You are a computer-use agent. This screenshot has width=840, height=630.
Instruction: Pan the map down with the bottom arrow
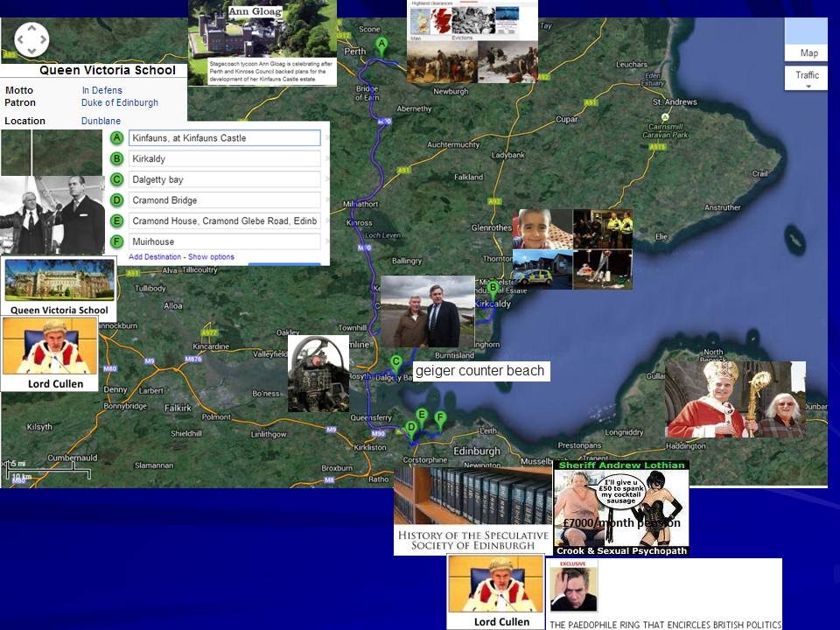coord(31,51)
